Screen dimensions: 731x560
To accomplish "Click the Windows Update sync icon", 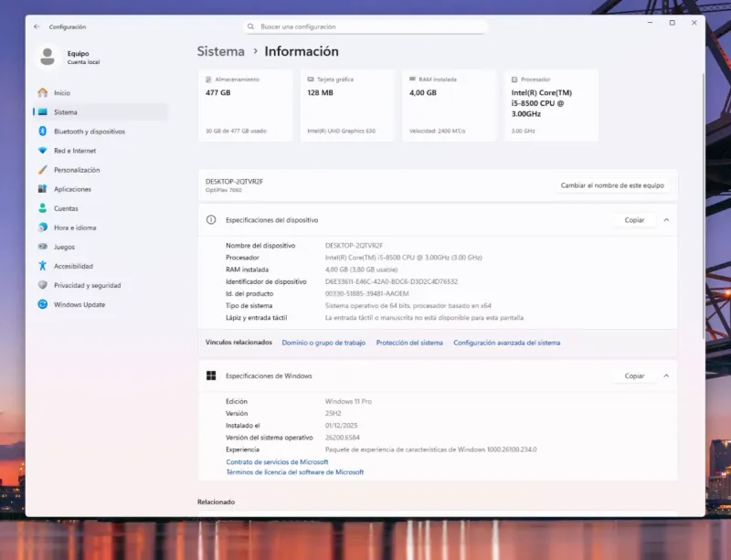I will [x=43, y=304].
